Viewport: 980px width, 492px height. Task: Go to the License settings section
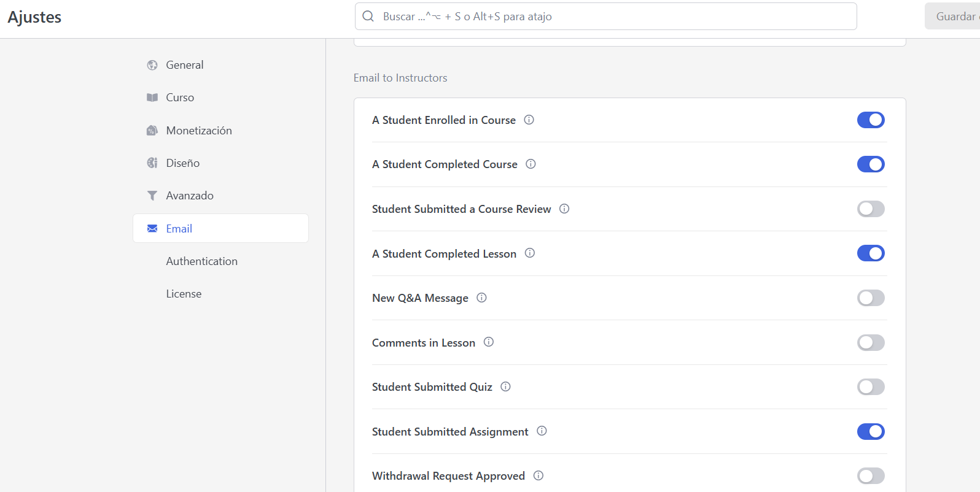pos(184,294)
